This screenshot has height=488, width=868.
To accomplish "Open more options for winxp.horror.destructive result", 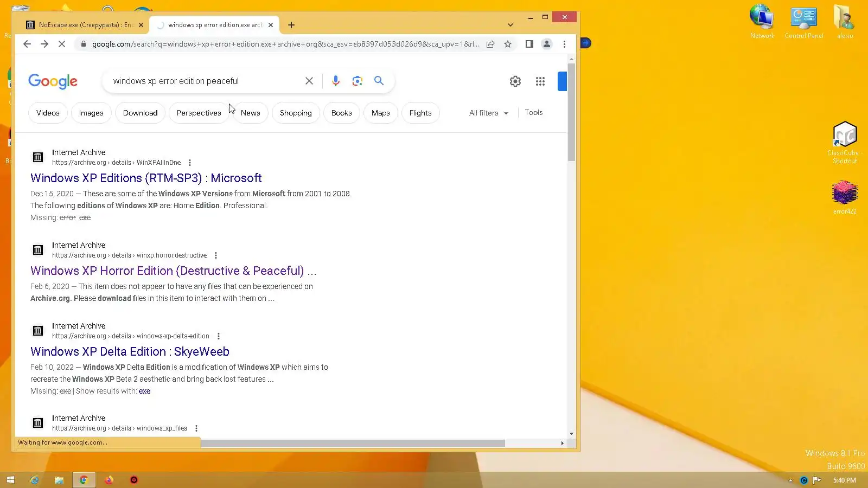I will (216, 255).
